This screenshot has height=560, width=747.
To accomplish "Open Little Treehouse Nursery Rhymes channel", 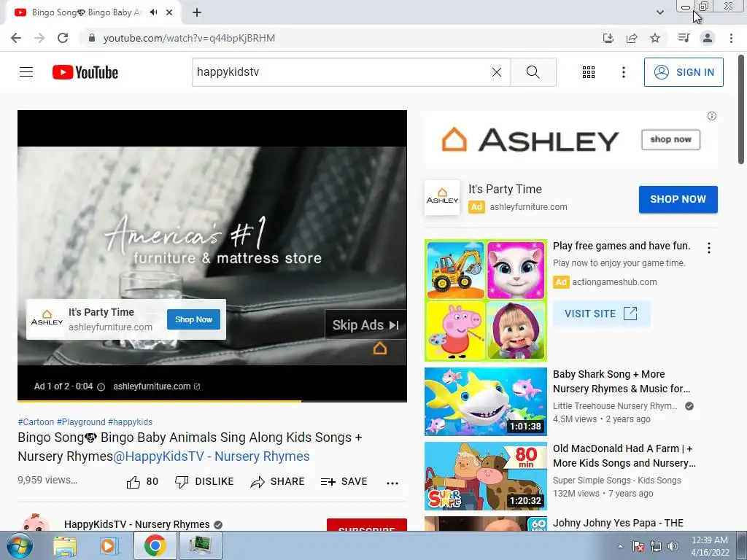I will [615, 405].
